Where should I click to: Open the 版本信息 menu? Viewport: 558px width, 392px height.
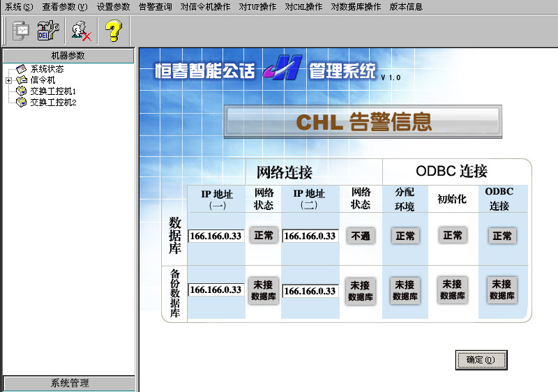click(x=406, y=7)
